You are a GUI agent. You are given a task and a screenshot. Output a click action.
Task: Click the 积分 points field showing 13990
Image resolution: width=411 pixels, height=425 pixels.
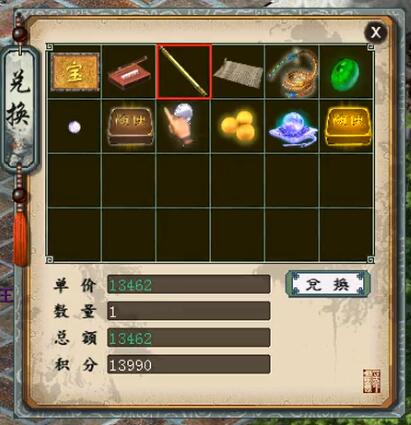tap(189, 364)
